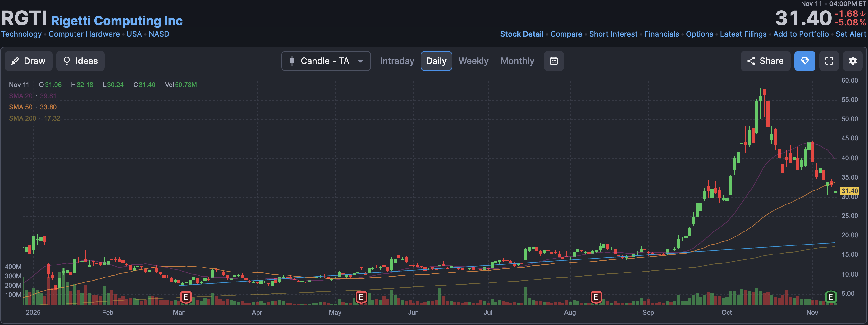Click the SMA 200 indicator label
The height and width of the screenshot is (325, 868).
point(22,118)
